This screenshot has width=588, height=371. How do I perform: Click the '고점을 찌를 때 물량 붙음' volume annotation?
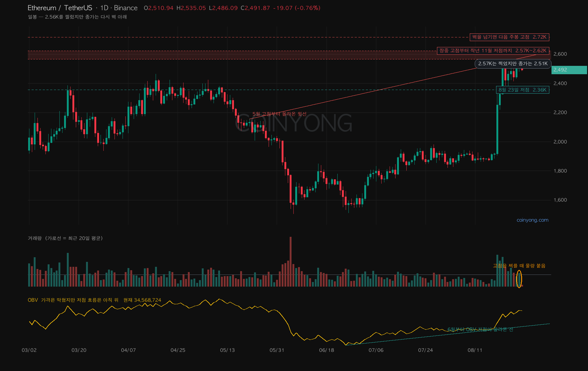(519, 266)
